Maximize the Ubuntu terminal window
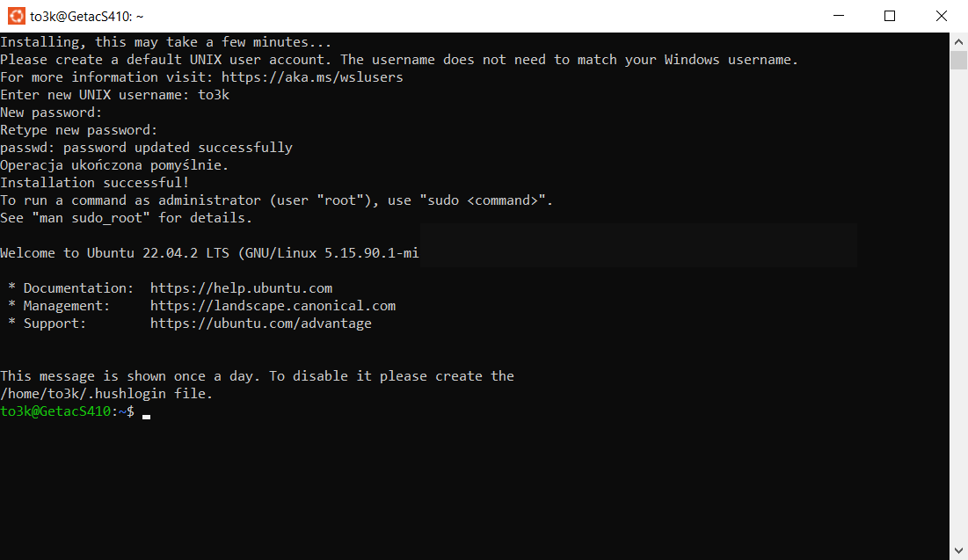968x560 pixels. click(890, 16)
